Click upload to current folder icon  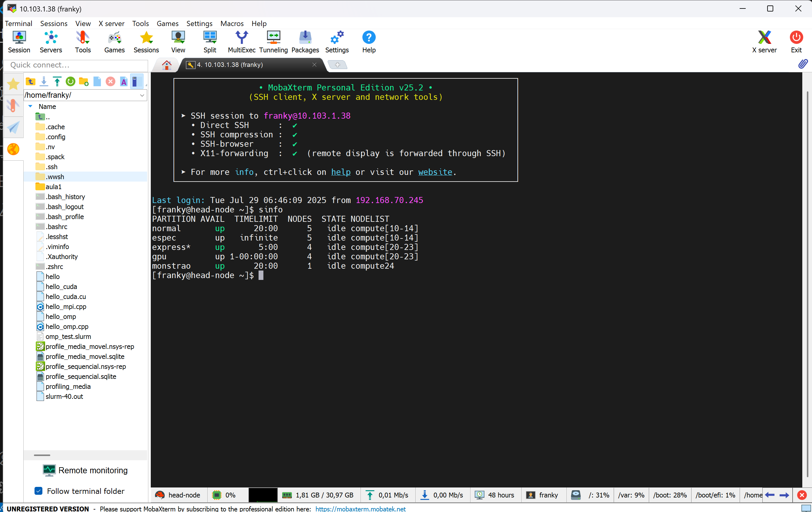pyautogui.click(x=57, y=81)
